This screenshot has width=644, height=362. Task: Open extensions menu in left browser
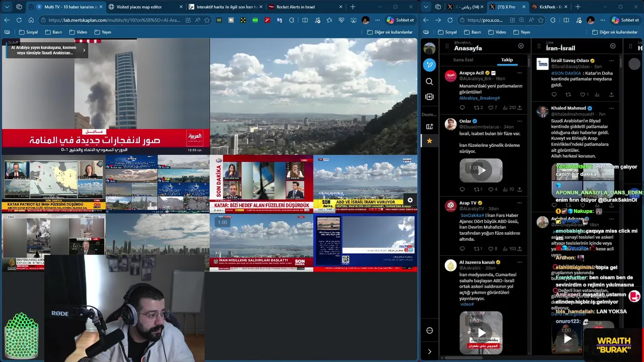pyautogui.click(x=292, y=20)
